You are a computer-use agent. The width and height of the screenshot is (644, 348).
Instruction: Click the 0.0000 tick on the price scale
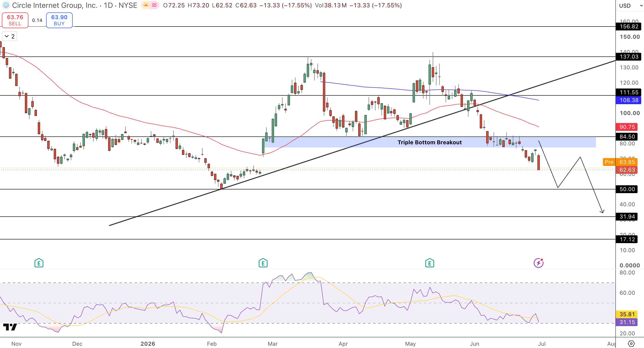coord(629,265)
